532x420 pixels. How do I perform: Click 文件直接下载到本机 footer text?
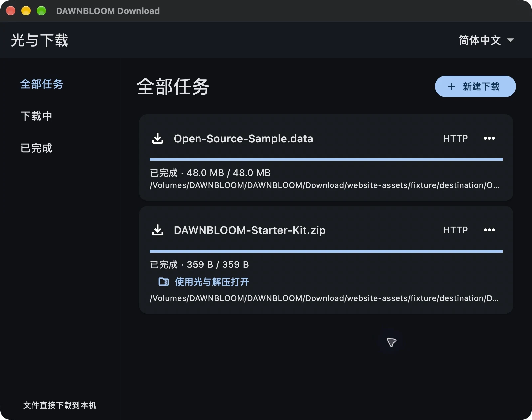click(60, 405)
